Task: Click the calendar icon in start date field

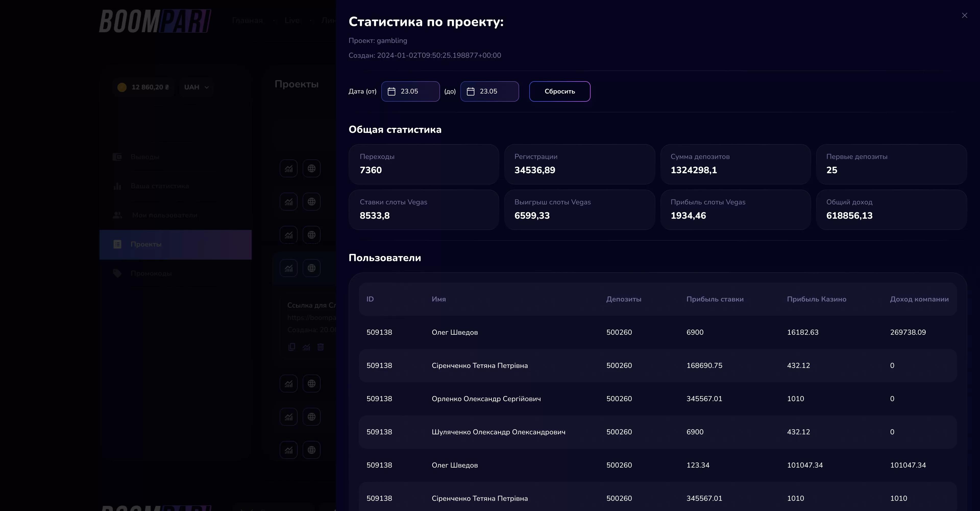Action: click(x=391, y=91)
